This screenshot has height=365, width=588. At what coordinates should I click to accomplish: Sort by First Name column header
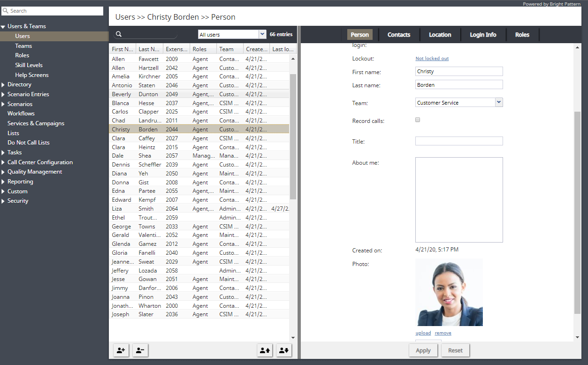click(x=122, y=49)
